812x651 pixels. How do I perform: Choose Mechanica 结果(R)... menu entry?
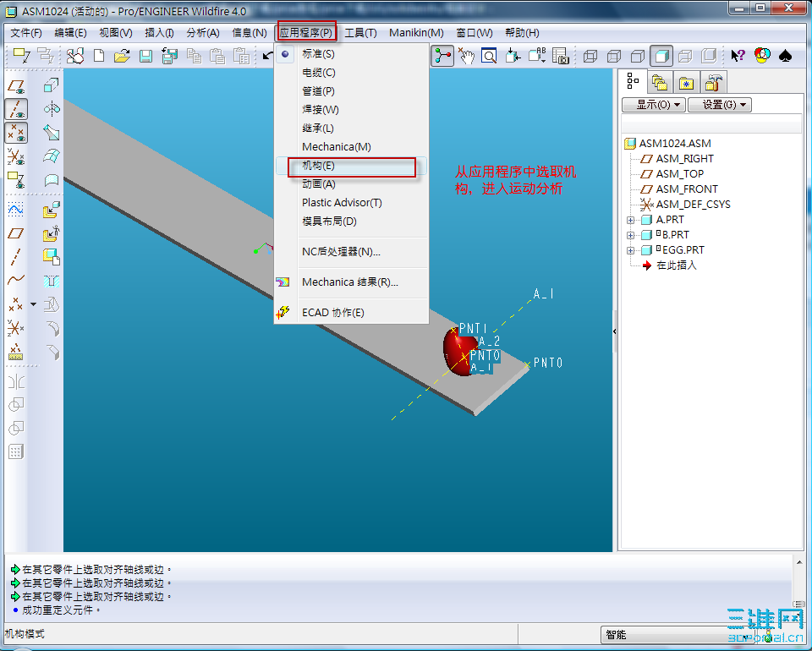[x=351, y=282]
